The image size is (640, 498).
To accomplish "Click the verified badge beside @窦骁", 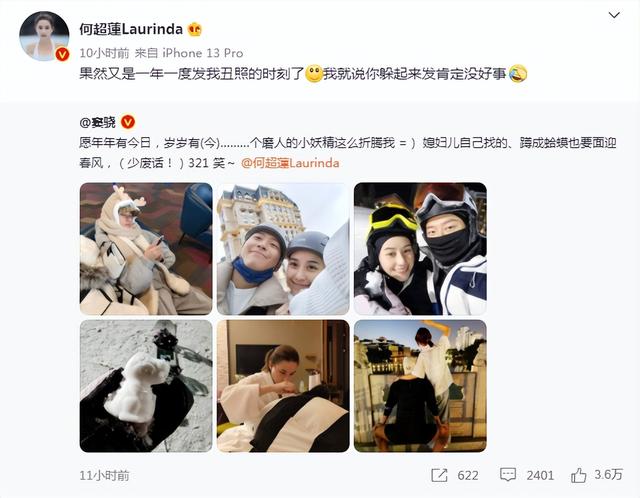I will coord(128,122).
